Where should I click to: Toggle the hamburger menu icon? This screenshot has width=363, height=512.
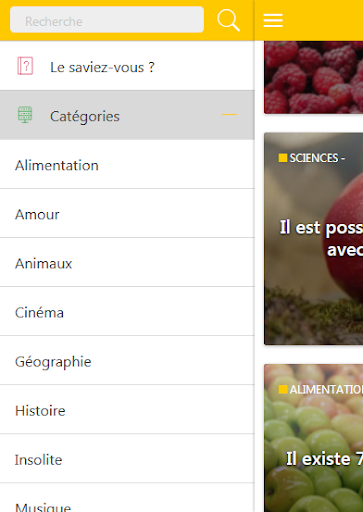coord(273,20)
